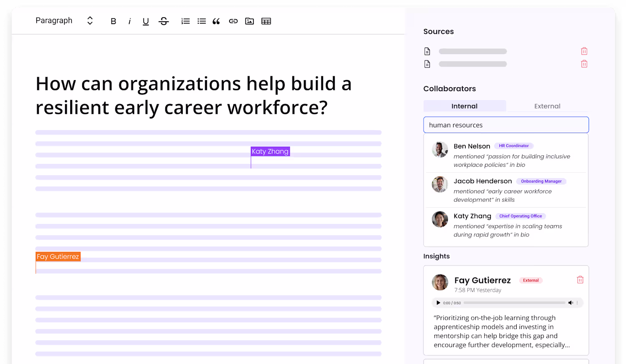Select Jacob Henderson from the collaborator results
The image size is (626, 364).
pos(506,190)
